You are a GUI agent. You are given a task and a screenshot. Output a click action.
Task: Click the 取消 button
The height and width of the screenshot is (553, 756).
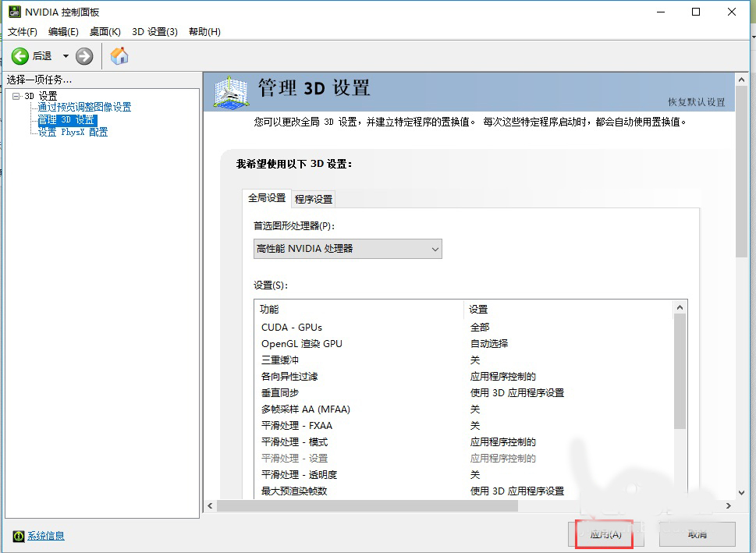pyautogui.click(x=697, y=534)
